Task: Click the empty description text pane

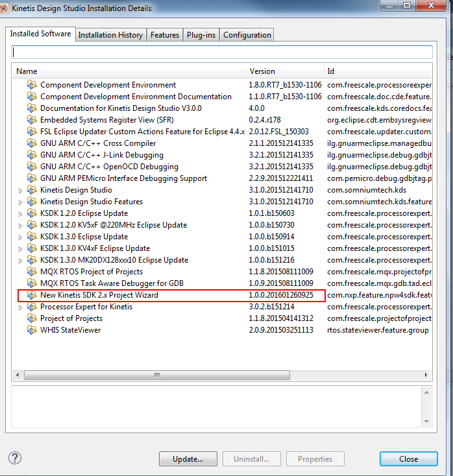Action: [x=216, y=407]
